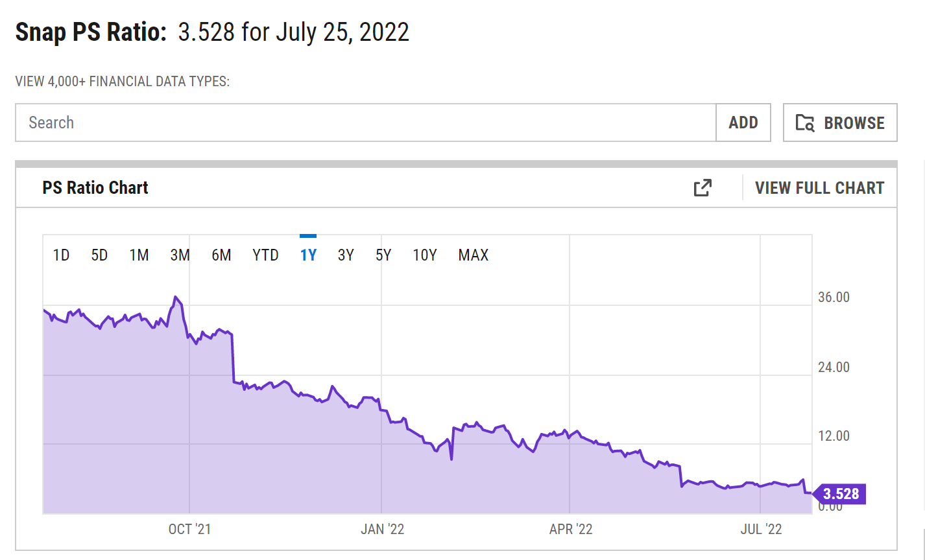Click the chart line at its peak
The image size is (925, 560).
pos(175,297)
